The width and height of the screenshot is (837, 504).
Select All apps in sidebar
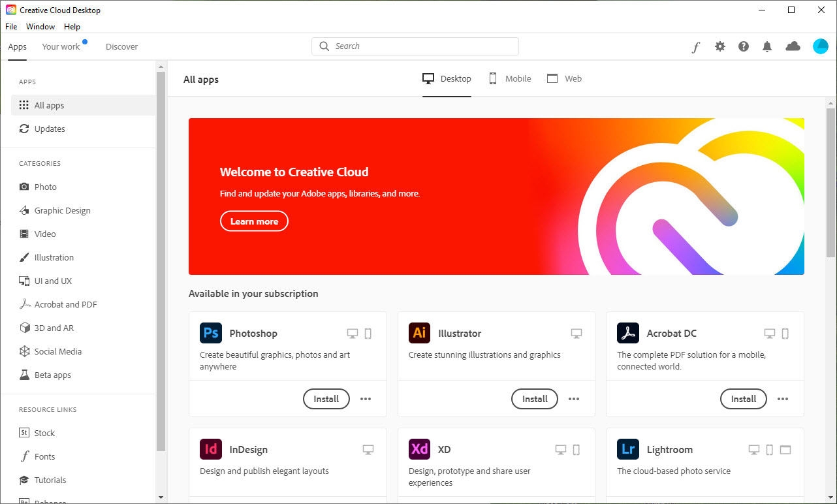pyautogui.click(x=83, y=105)
